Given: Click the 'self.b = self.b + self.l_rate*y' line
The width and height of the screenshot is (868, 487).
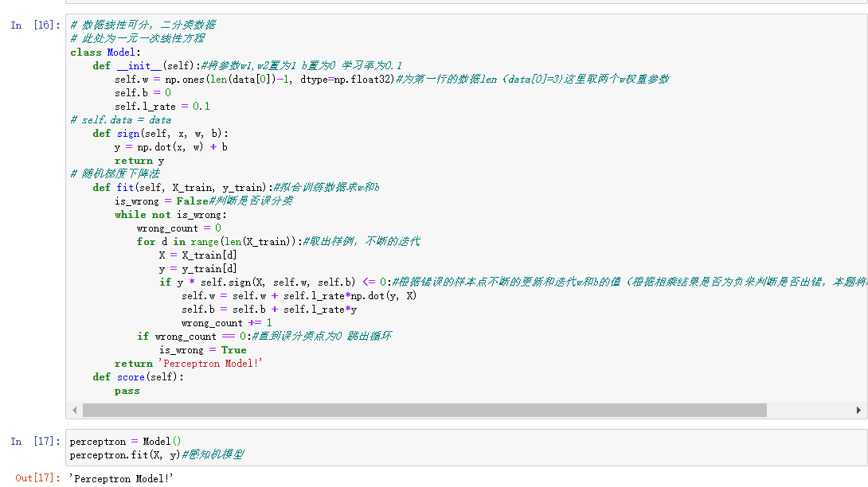Looking at the screenshot, I should click(x=269, y=310).
